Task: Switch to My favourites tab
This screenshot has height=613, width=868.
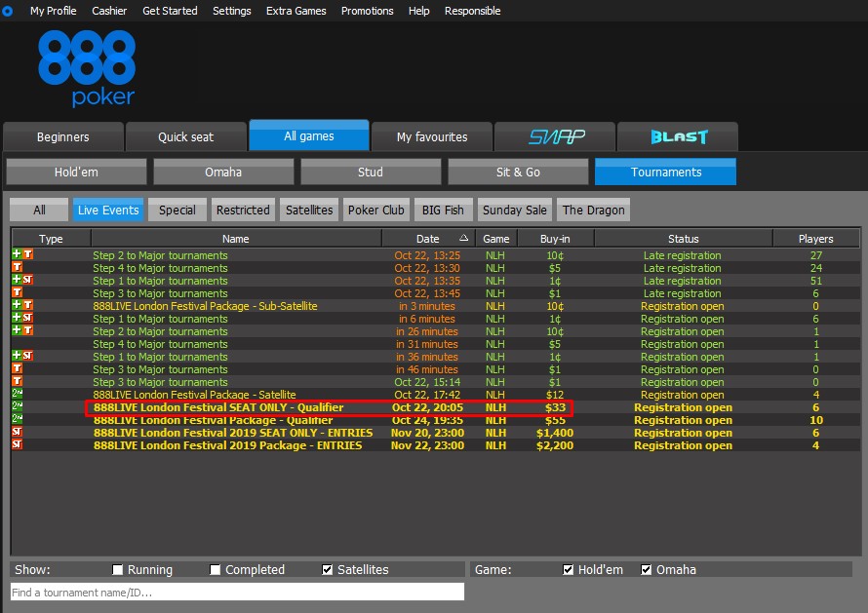Action: pos(431,136)
